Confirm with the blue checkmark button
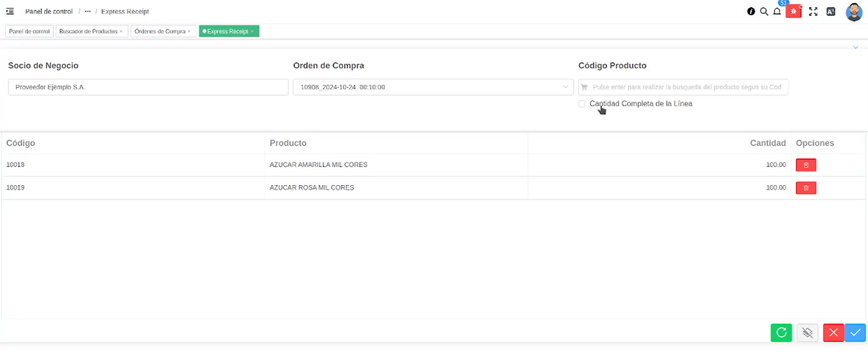Viewport: 868px width, 357px height. pyautogui.click(x=855, y=333)
